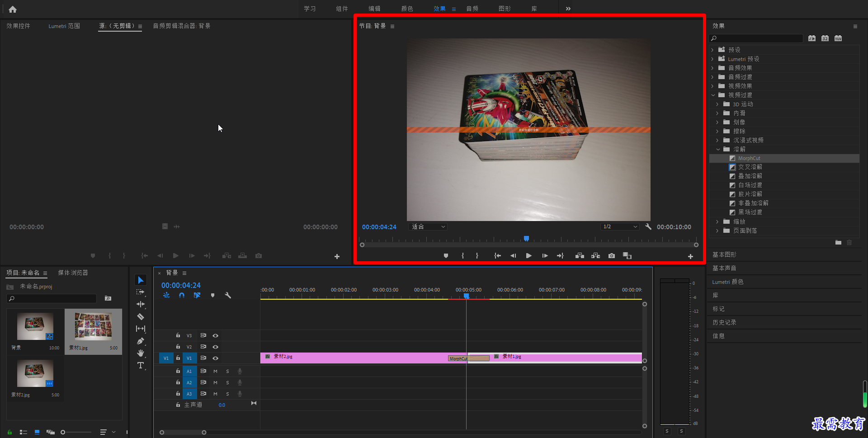Image resolution: width=868 pixels, height=438 pixels.
Task: Toggle A3 track targeting
Action: click(x=189, y=394)
